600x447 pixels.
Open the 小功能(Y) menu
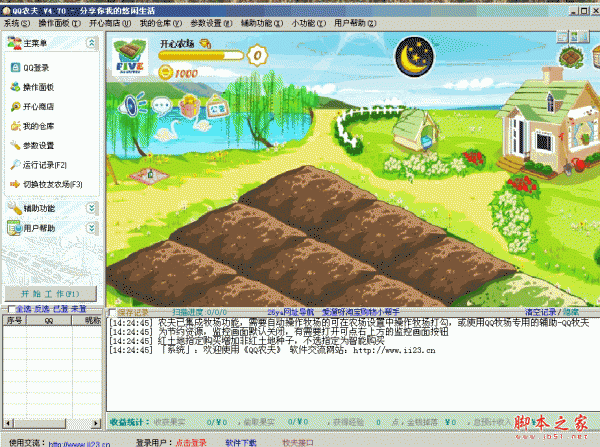point(309,23)
